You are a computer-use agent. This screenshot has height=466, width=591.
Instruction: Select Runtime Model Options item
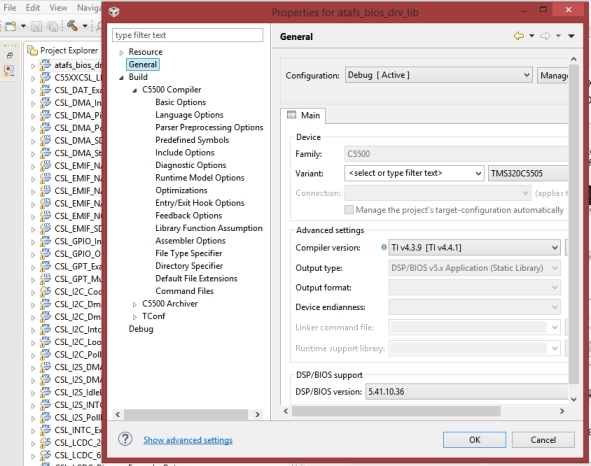(200, 178)
